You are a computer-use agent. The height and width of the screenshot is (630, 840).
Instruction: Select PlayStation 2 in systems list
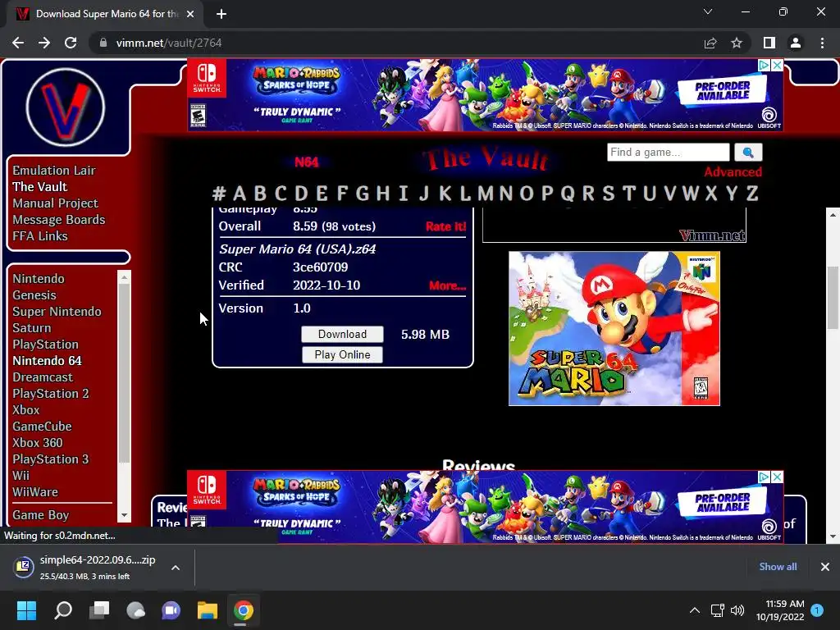(x=51, y=394)
